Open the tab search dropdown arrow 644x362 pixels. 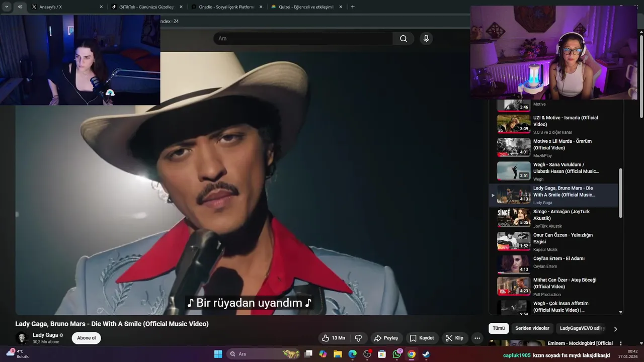click(x=7, y=7)
